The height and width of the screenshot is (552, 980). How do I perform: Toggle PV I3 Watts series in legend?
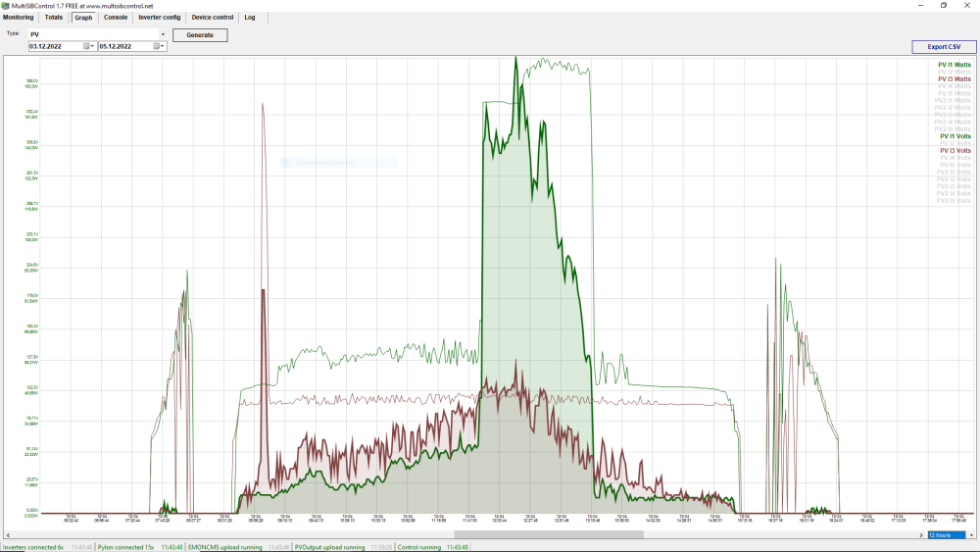coord(954,79)
